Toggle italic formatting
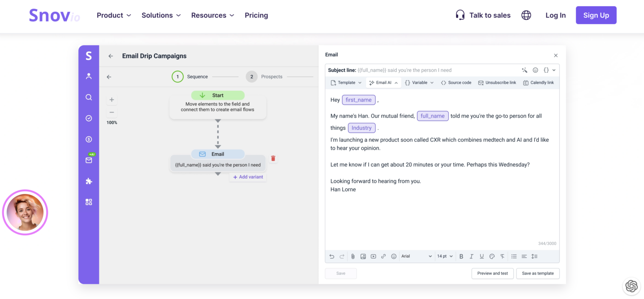644x299 pixels. coord(471,256)
